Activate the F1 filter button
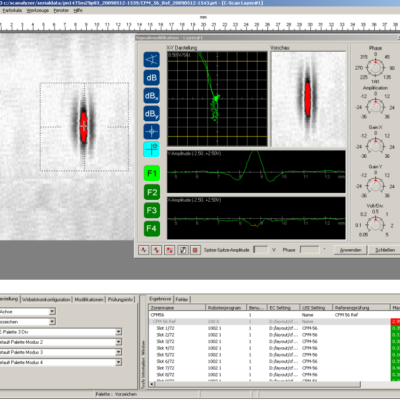 152,173
